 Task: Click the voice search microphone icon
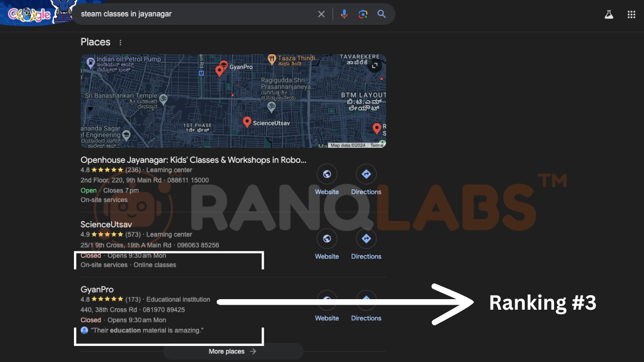[x=344, y=14]
